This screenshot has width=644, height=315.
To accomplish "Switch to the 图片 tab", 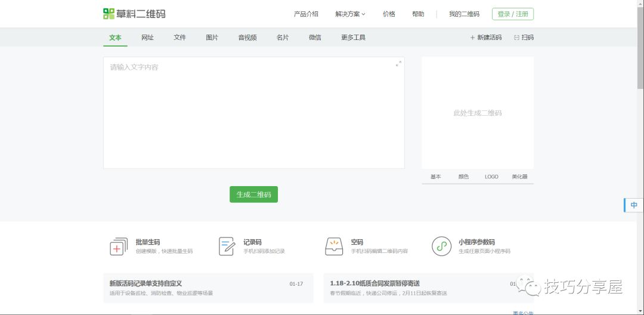I will pos(212,38).
